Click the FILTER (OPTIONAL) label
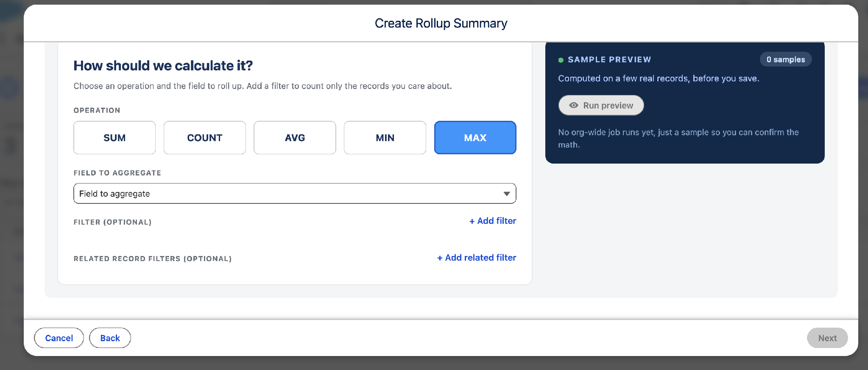Screen dimensions: 868x370 point(112,222)
